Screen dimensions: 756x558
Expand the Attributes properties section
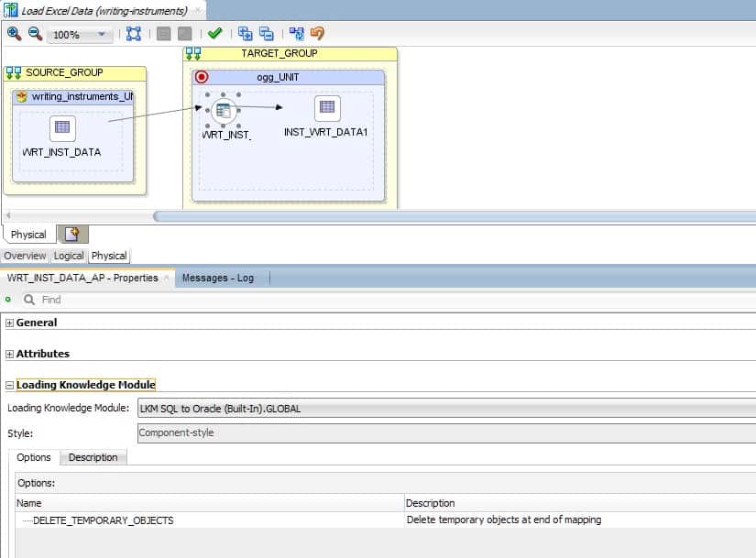(9, 354)
